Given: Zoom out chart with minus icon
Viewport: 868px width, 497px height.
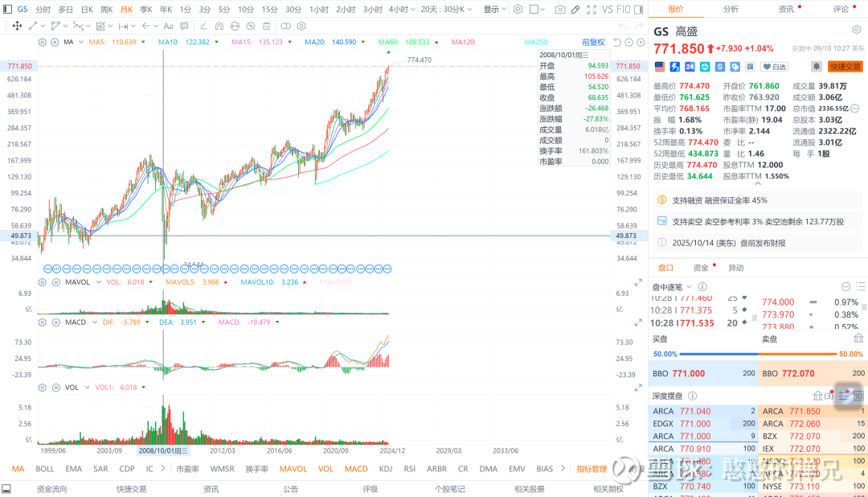Looking at the screenshot, I should (x=628, y=42).
